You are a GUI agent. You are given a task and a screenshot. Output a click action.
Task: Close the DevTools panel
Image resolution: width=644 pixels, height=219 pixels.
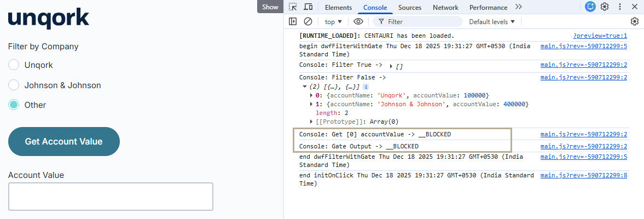pyautogui.click(x=634, y=7)
